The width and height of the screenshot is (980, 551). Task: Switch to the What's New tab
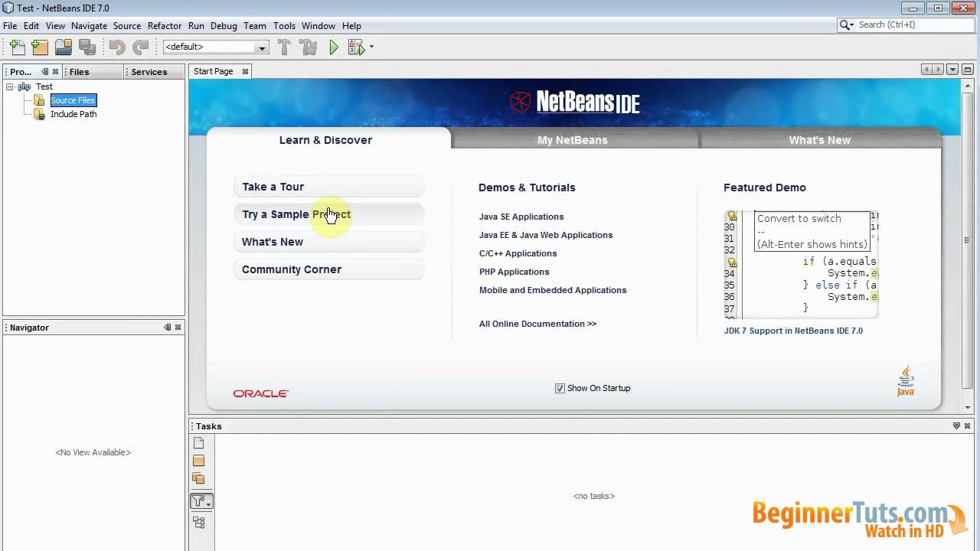pyautogui.click(x=820, y=140)
